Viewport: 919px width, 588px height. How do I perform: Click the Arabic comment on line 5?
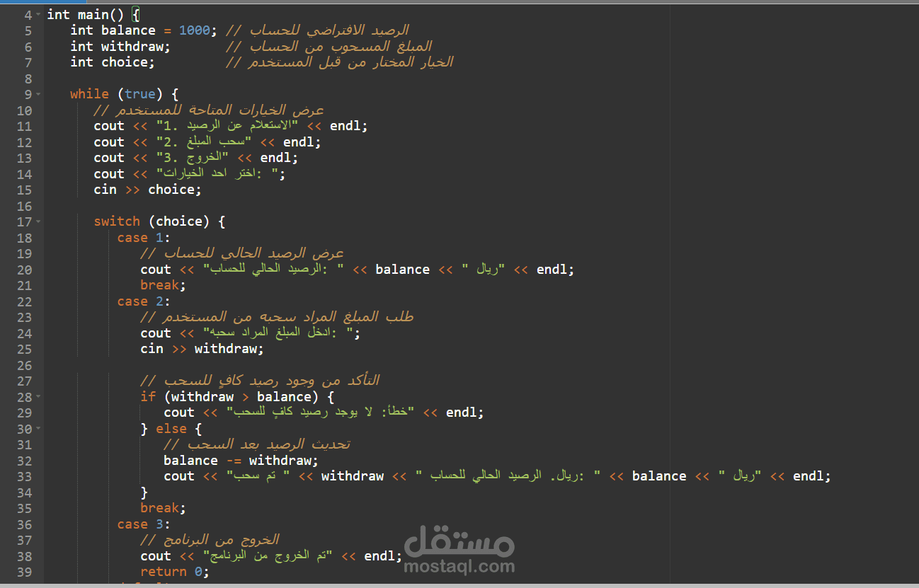[x=317, y=30]
